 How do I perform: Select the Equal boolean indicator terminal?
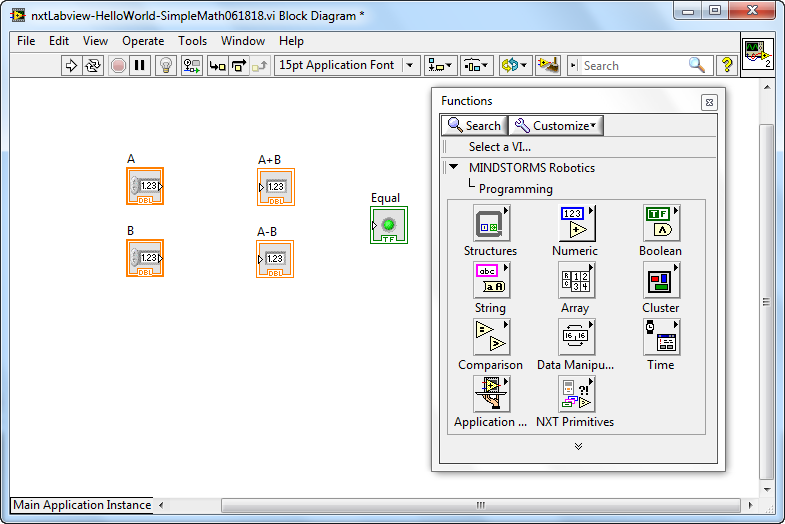tap(389, 225)
